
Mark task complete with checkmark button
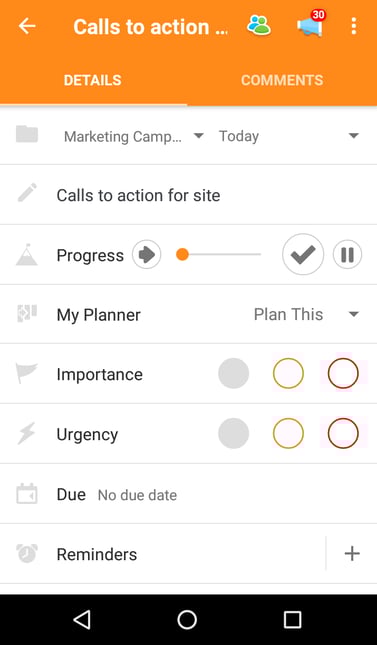(x=303, y=254)
